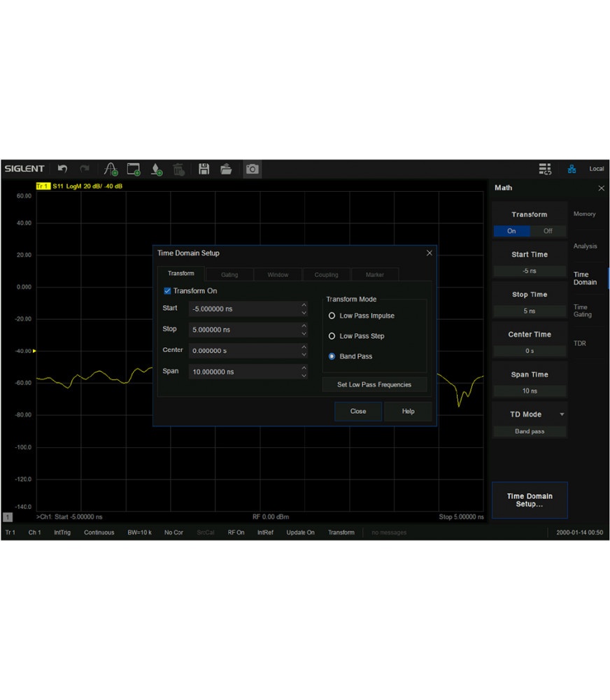Switch to the Gating tab

click(x=229, y=274)
